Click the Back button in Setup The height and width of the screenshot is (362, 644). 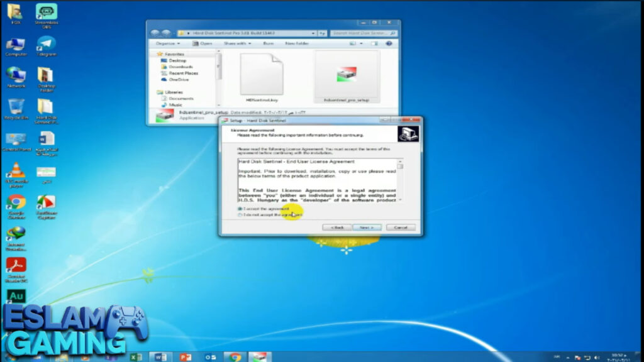337,227
